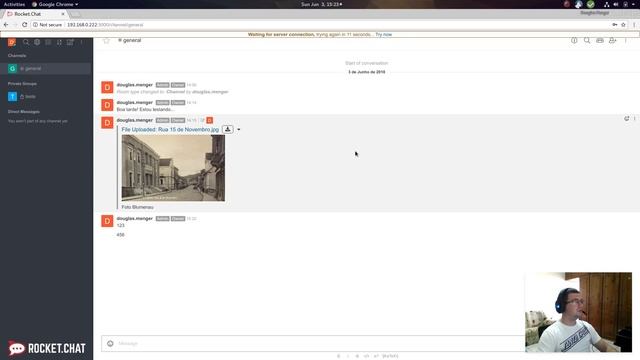Open the user avatar menu in sidebar
Screen dimensions: 640x360
coord(12,42)
